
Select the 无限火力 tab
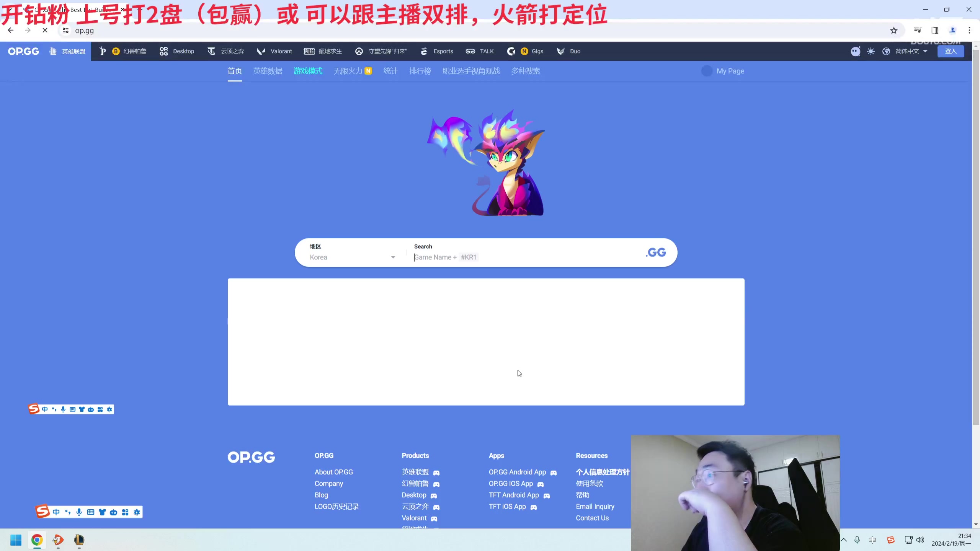point(353,71)
